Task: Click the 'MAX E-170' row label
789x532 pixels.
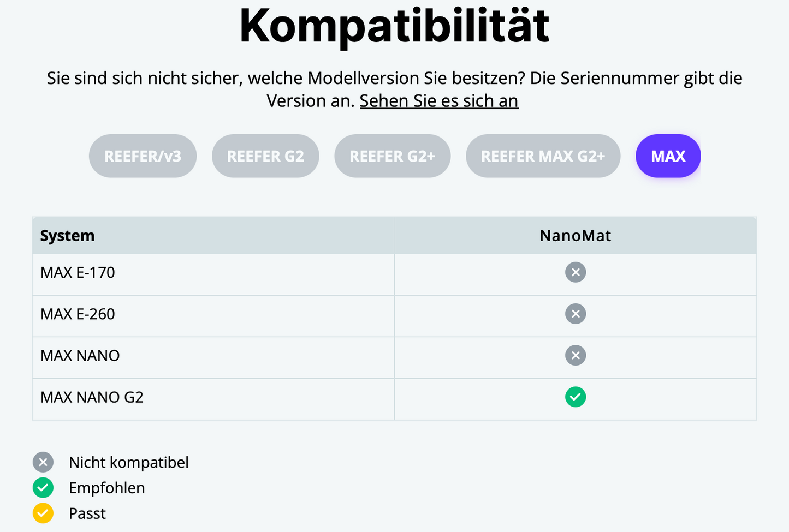Action: (x=78, y=272)
